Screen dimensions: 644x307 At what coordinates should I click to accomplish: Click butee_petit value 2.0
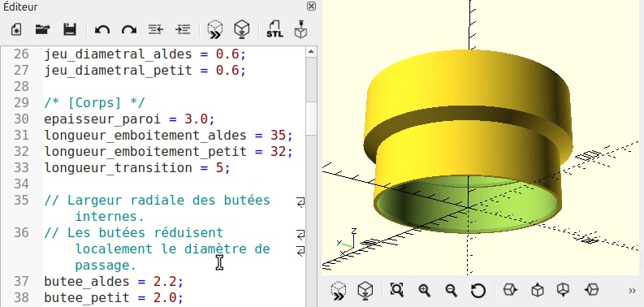point(165,297)
